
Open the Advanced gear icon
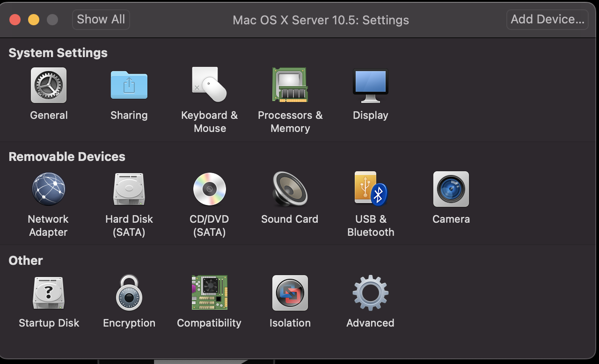(370, 293)
